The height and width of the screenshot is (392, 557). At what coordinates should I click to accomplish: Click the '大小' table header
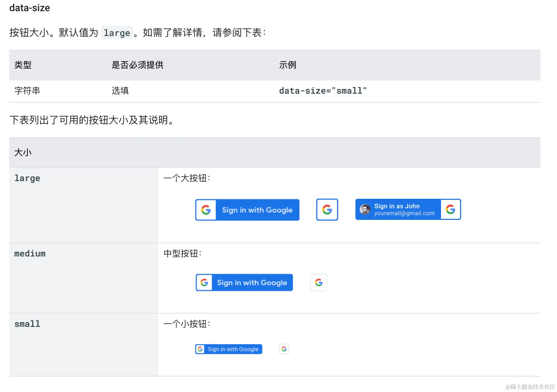(x=23, y=153)
